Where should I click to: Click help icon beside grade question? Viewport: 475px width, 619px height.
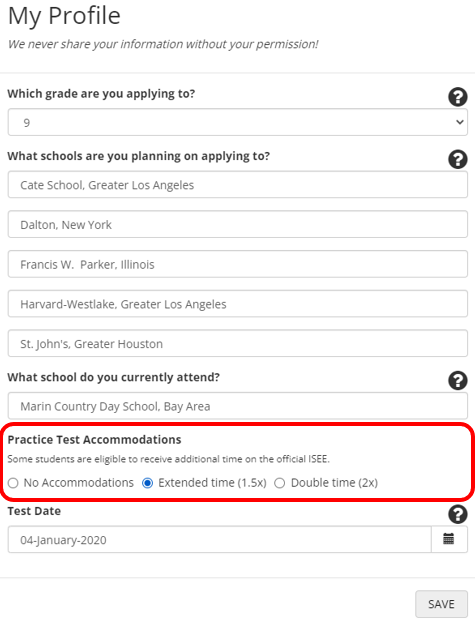tap(458, 97)
